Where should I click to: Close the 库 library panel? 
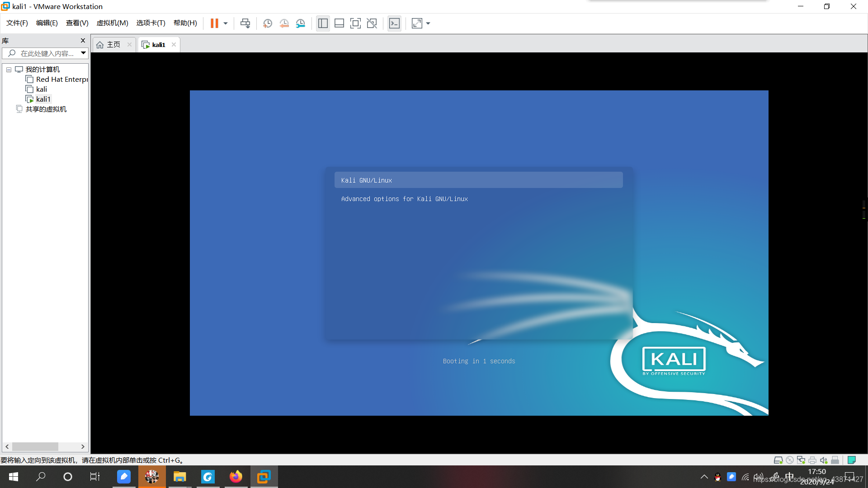pyautogui.click(x=83, y=41)
